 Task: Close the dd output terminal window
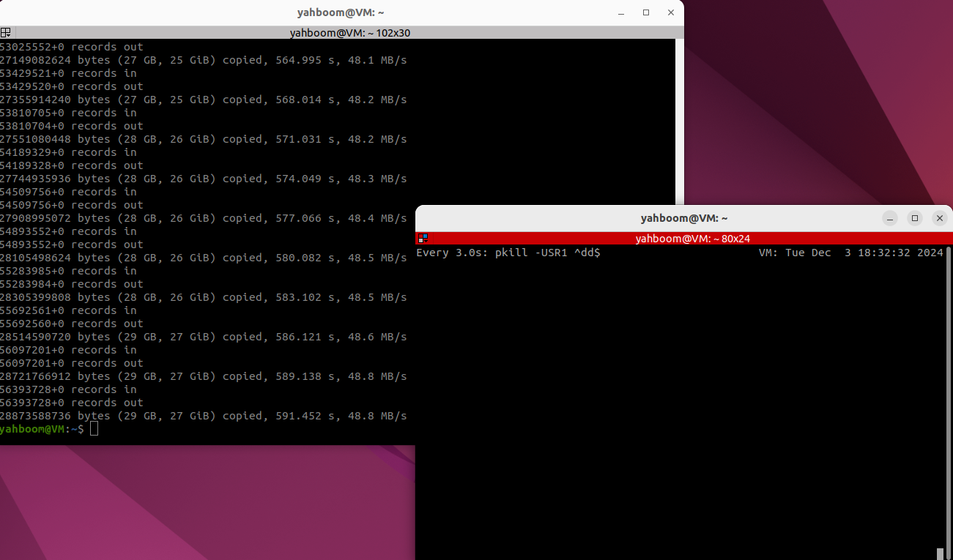tap(670, 12)
